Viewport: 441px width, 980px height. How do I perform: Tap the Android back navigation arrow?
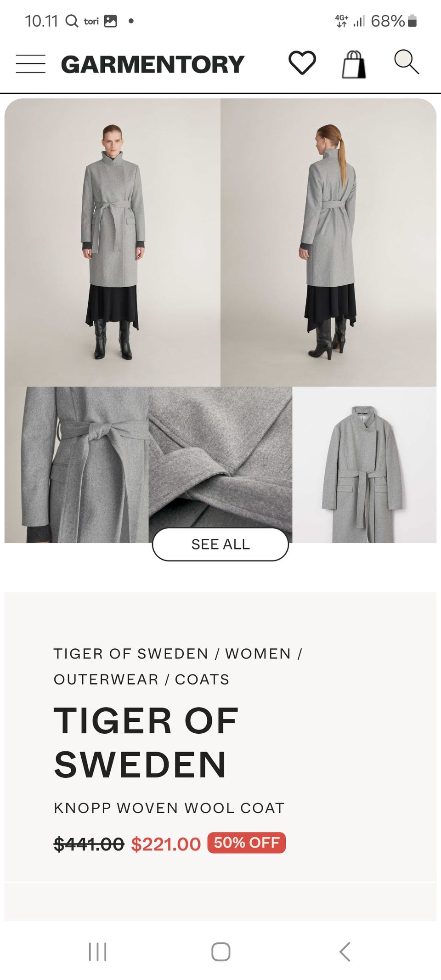click(x=345, y=952)
